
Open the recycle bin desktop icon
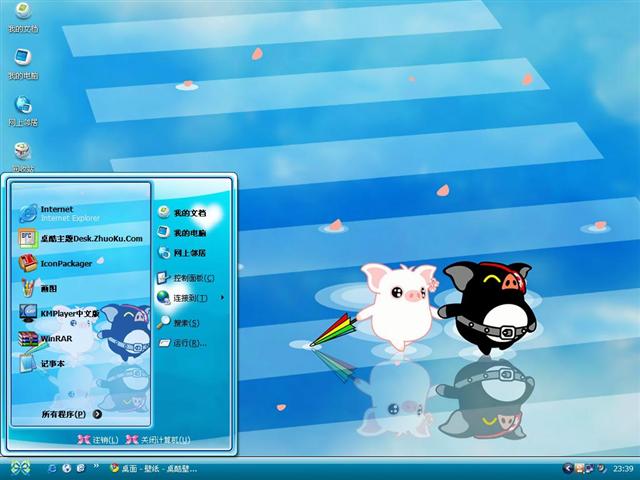(x=23, y=157)
